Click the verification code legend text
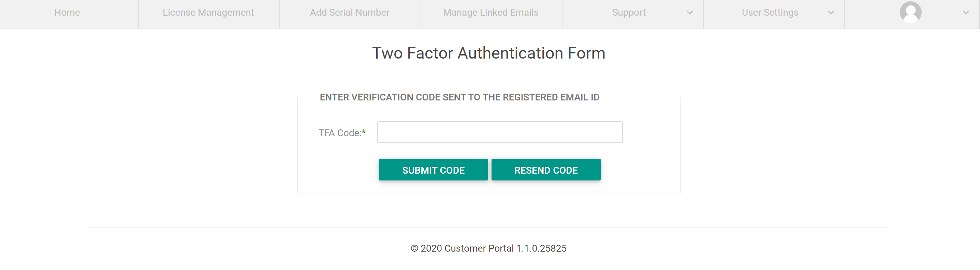The image size is (980, 270). 459,97
